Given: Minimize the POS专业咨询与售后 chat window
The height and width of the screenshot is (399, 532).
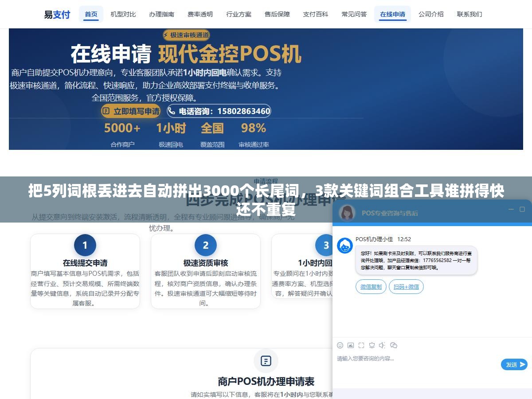Looking at the screenshot, I should pyautogui.click(x=511, y=209).
